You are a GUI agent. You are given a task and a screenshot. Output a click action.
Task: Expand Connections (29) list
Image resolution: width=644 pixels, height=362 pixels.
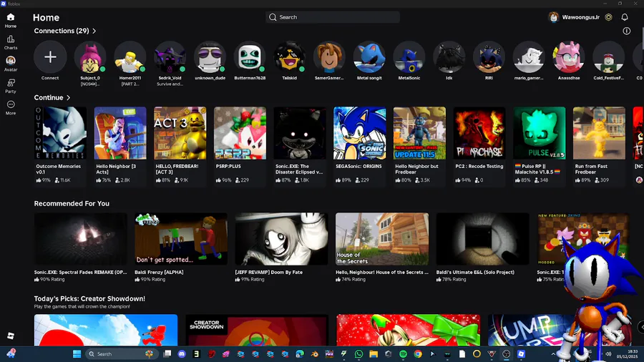point(65,31)
